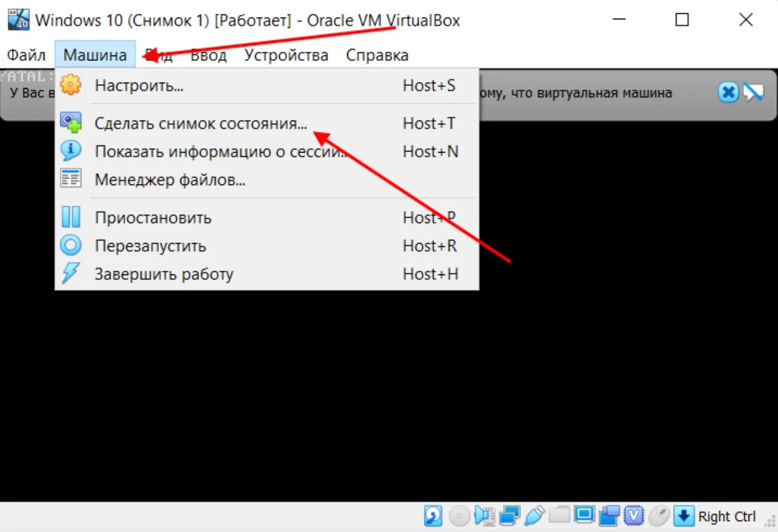
Task: Click the keyboard capture arrow icon
Action: (684, 516)
